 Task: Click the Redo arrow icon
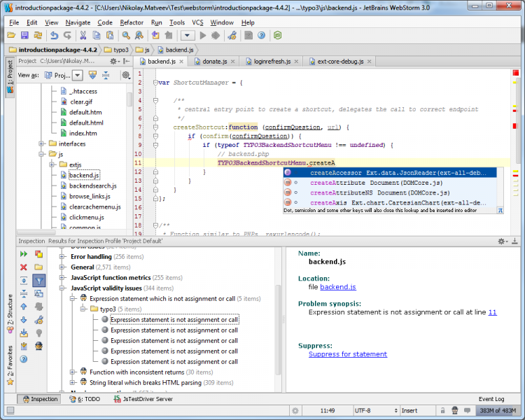(x=67, y=35)
